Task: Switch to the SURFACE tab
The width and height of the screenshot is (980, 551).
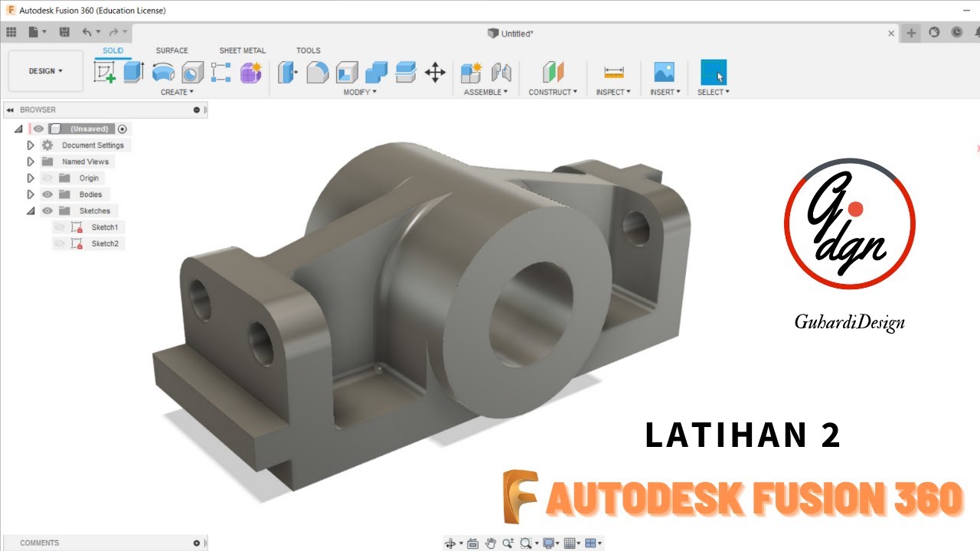Action: click(171, 51)
